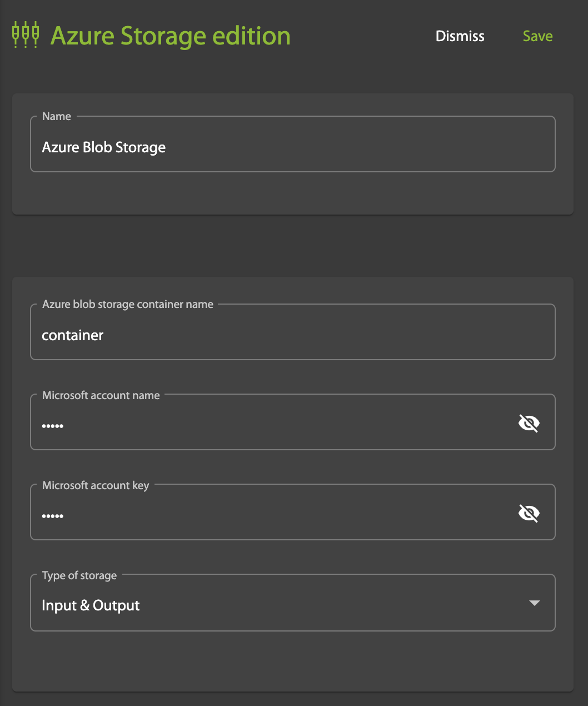The height and width of the screenshot is (706, 588).
Task: Click masked dots in account key field
Action: [53, 516]
